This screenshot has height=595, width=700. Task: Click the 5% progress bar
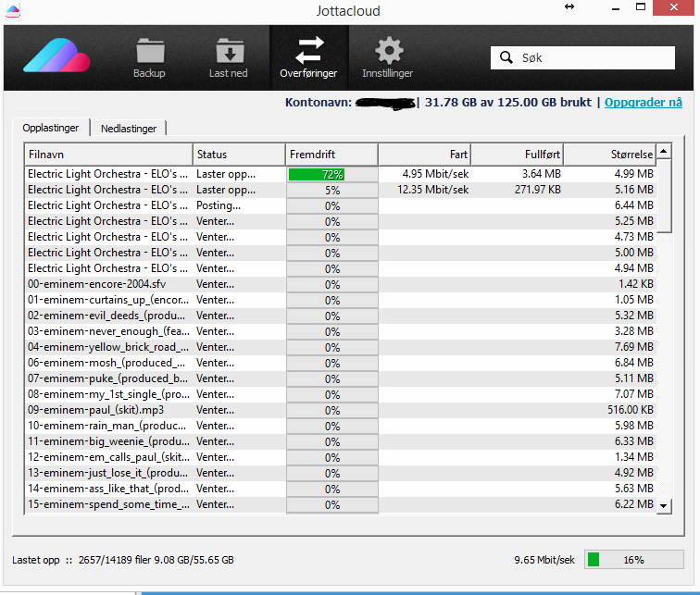[x=332, y=191]
